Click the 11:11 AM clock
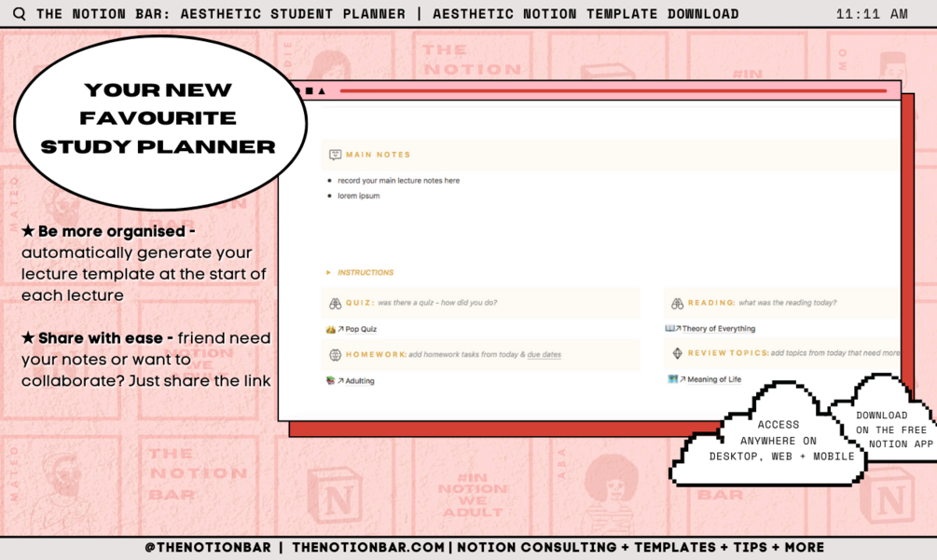 pos(872,14)
